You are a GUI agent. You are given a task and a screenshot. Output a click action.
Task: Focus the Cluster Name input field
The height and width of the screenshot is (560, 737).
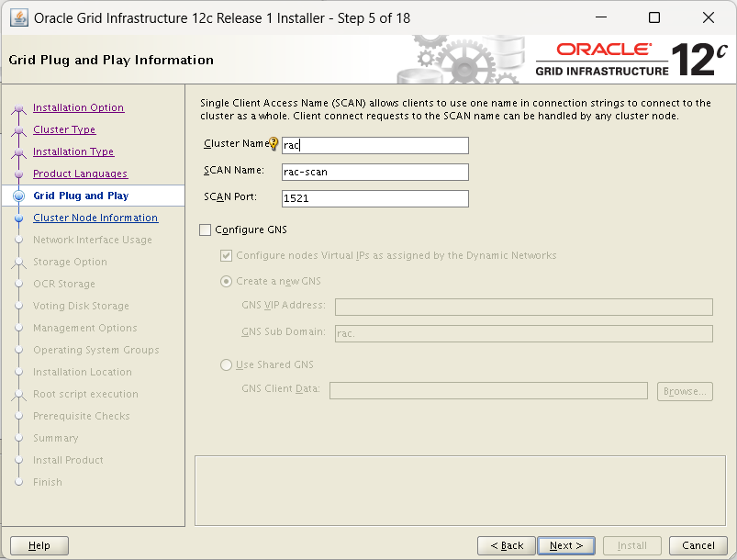point(375,145)
